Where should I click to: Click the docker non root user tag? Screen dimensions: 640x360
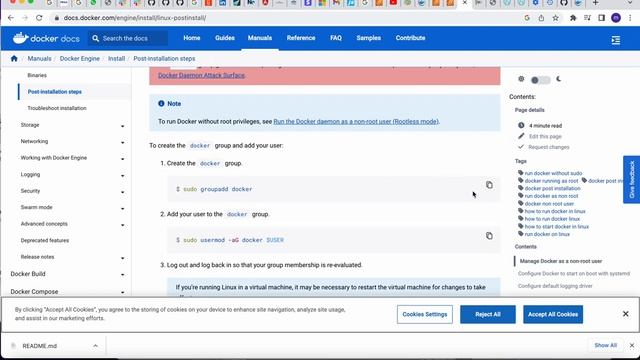[549, 203]
